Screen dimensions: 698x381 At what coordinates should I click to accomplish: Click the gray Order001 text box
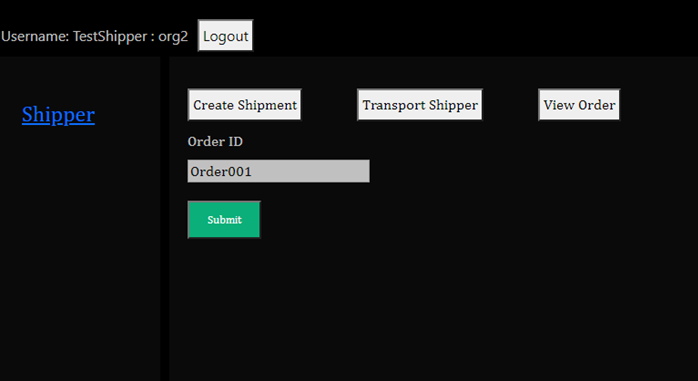[278, 171]
